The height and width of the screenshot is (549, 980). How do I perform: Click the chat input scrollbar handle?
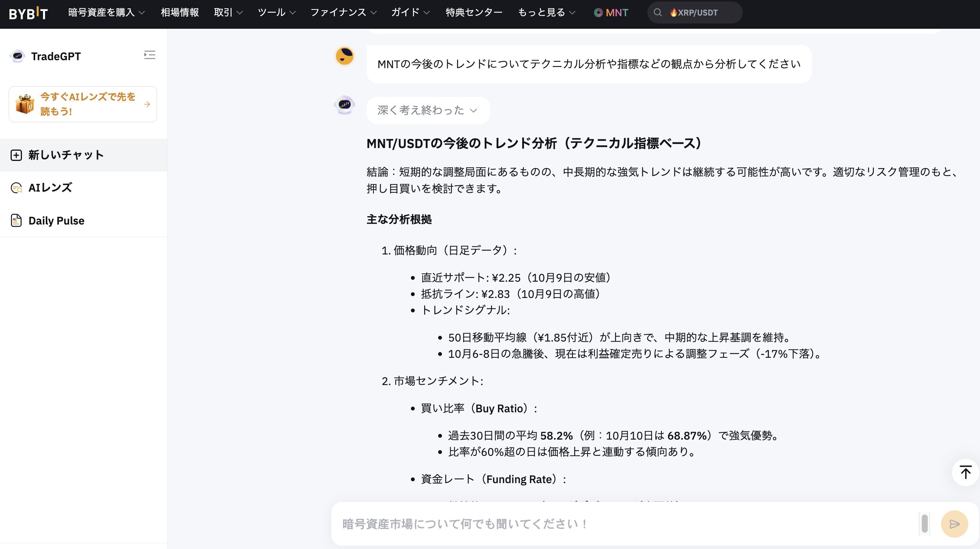[x=924, y=524]
